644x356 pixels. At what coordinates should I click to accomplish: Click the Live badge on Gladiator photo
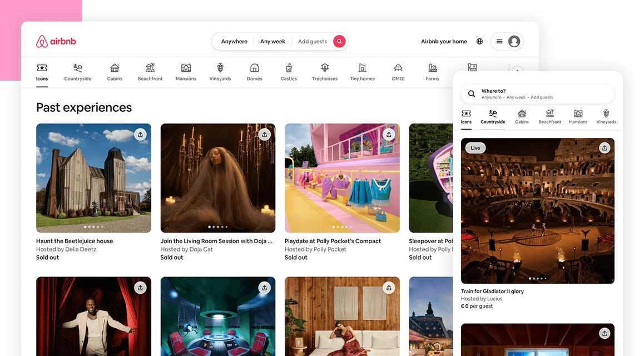(x=475, y=148)
